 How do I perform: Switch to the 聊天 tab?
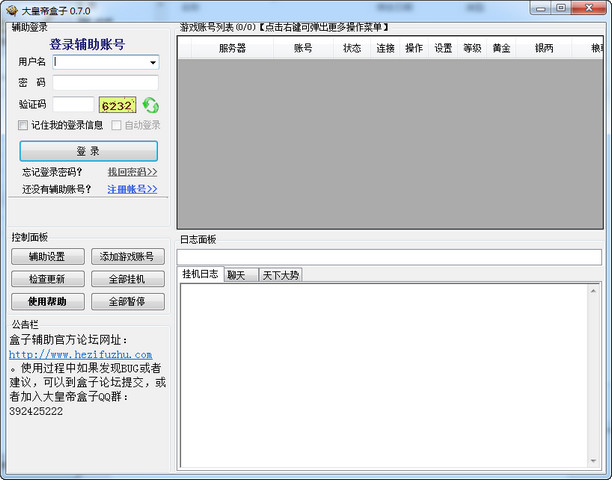(240, 275)
